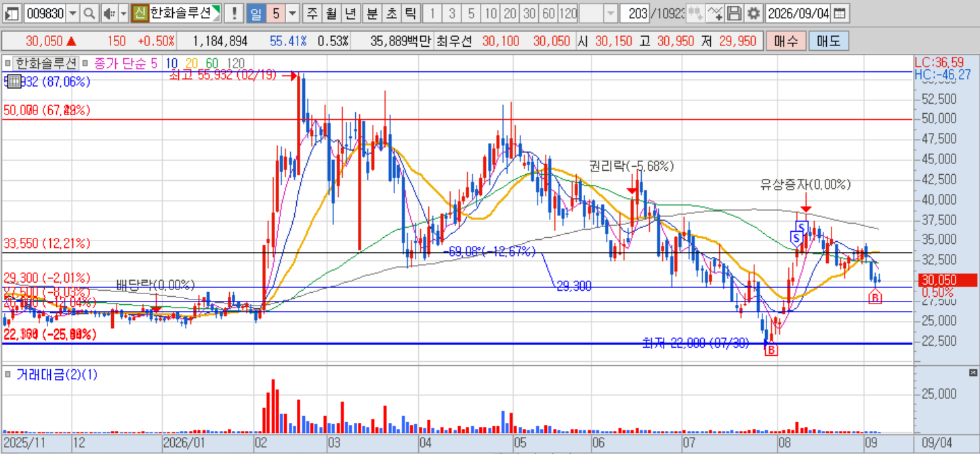Viewport: 980px width, 454px height.
Task: Switch chart to 분 minute period
Action: point(373,13)
